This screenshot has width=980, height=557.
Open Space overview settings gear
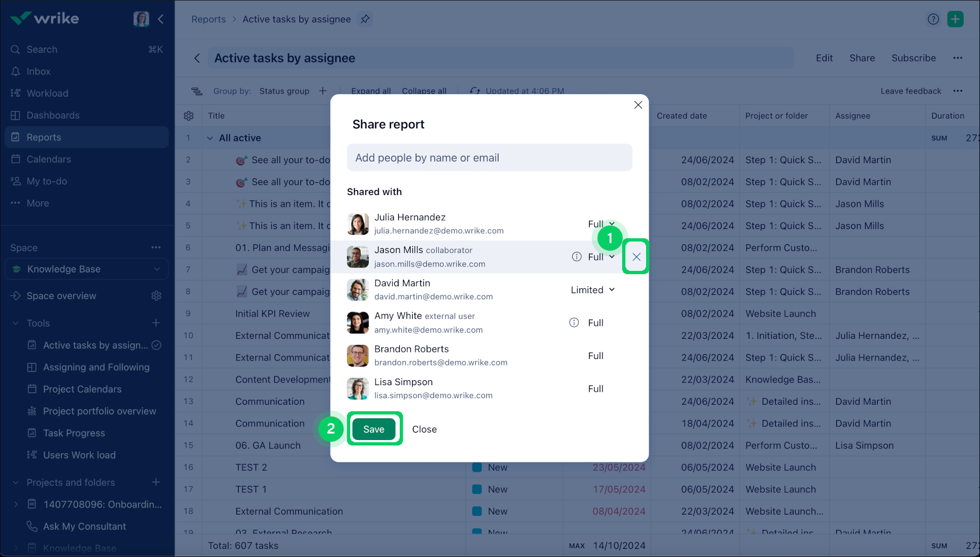pyautogui.click(x=156, y=296)
